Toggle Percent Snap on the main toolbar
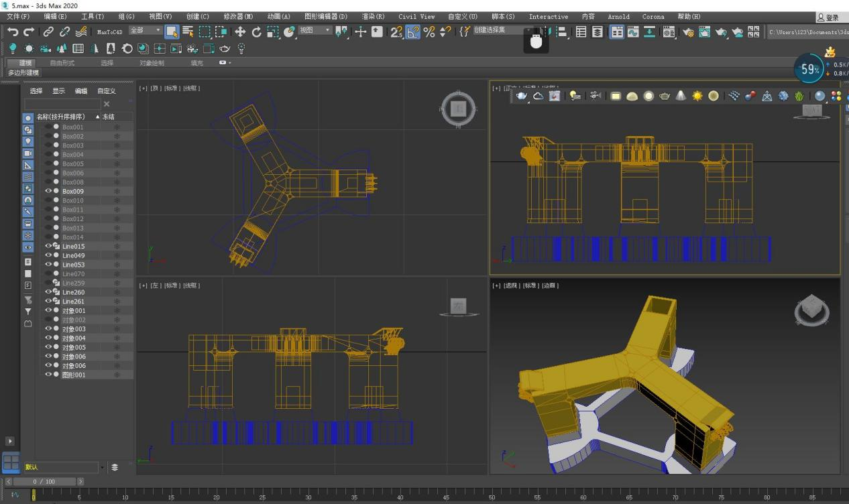Viewport: 849px width, 504px height. click(x=429, y=31)
